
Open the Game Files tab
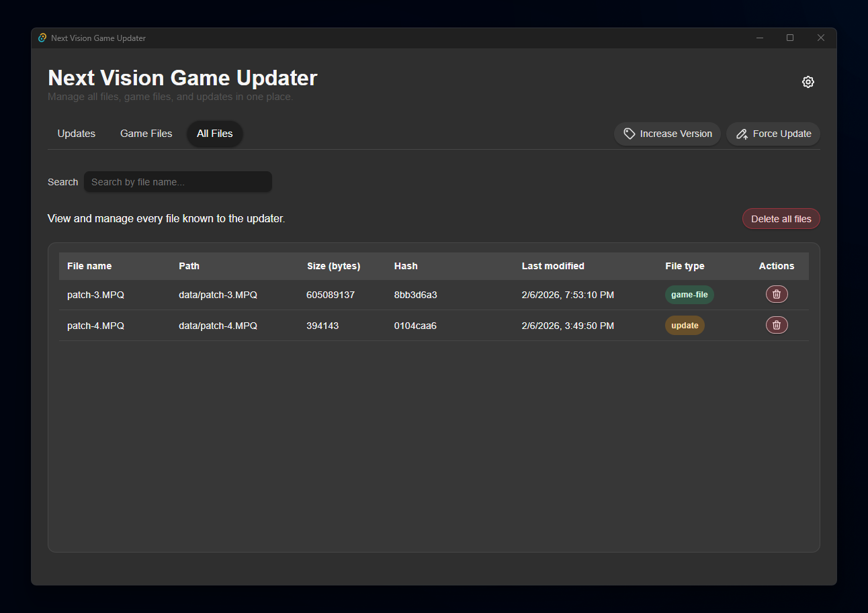point(146,134)
